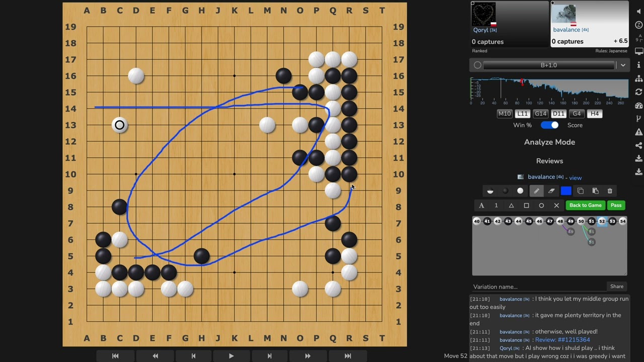
Task: Go to first move control
Action: (x=115, y=356)
